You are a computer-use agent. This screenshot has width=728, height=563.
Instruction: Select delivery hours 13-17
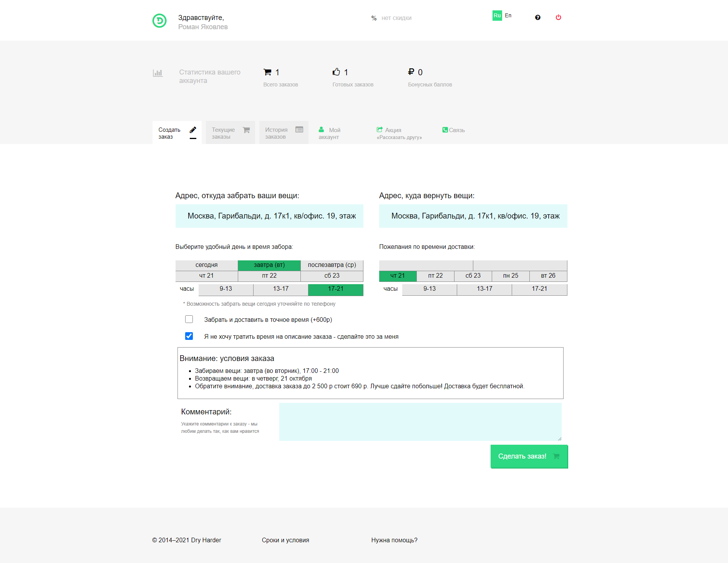point(484,289)
